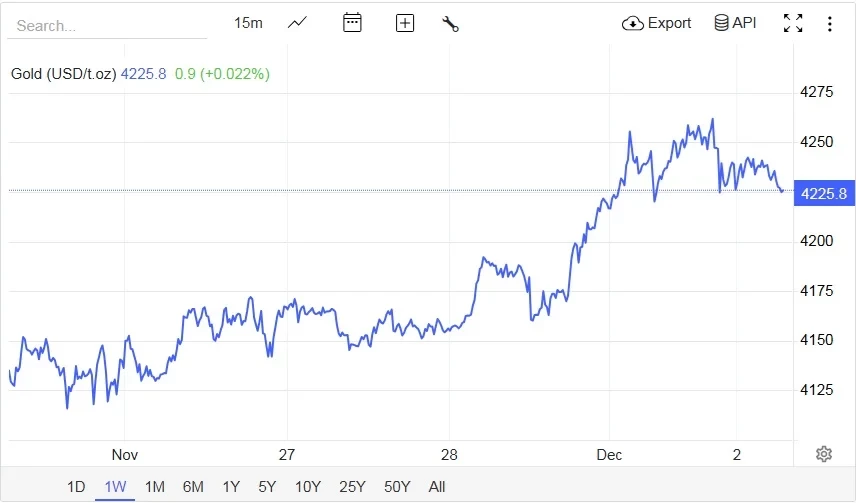Click the plus icon to add comparison
This screenshot has height=503, width=856.
(405, 23)
